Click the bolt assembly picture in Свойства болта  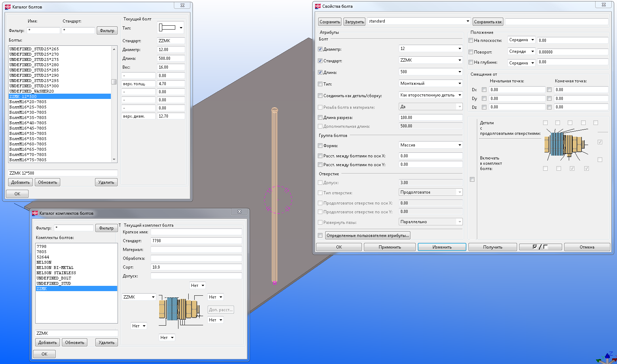(x=565, y=144)
